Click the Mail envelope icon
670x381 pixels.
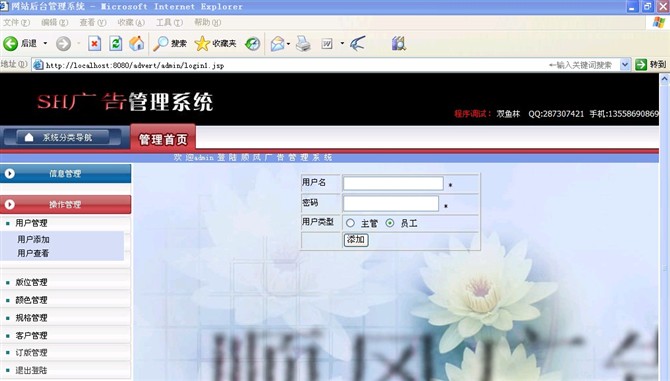(x=277, y=43)
